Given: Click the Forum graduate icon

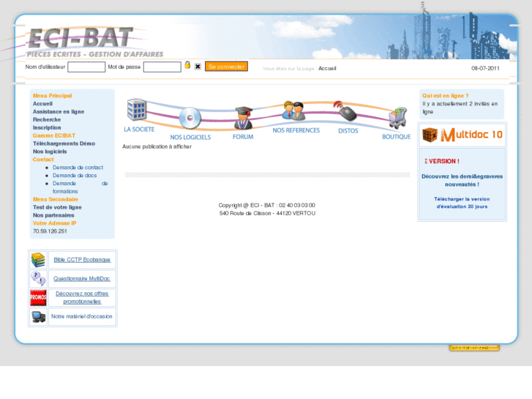Looking at the screenshot, I should click(243, 118).
